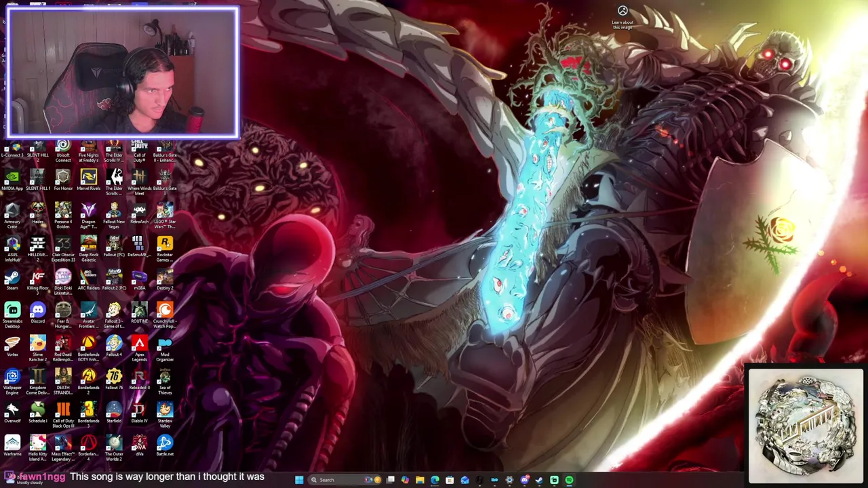This screenshot has height=488, width=868.
Task: Launch Mass Effect Legendary Edition shortcut
Action: [63, 449]
